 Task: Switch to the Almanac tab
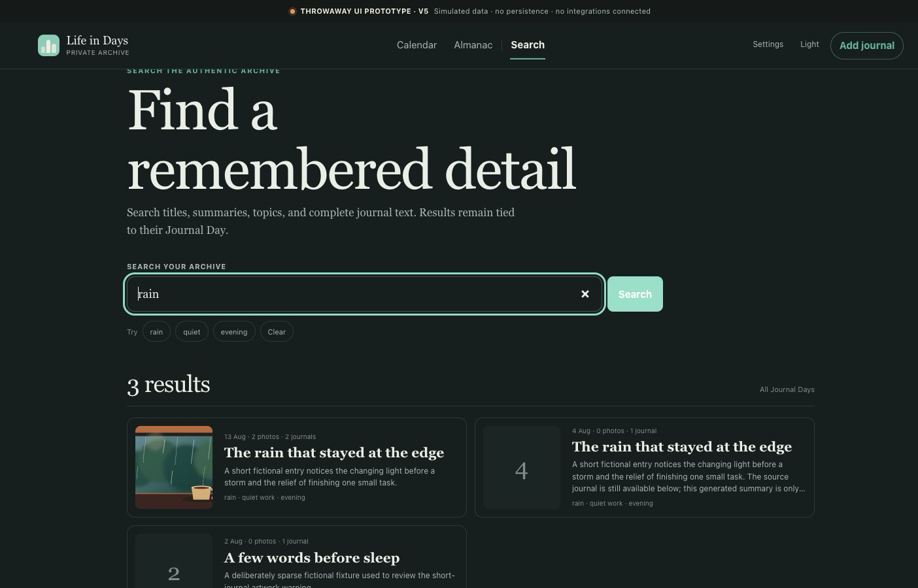[x=473, y=45]
